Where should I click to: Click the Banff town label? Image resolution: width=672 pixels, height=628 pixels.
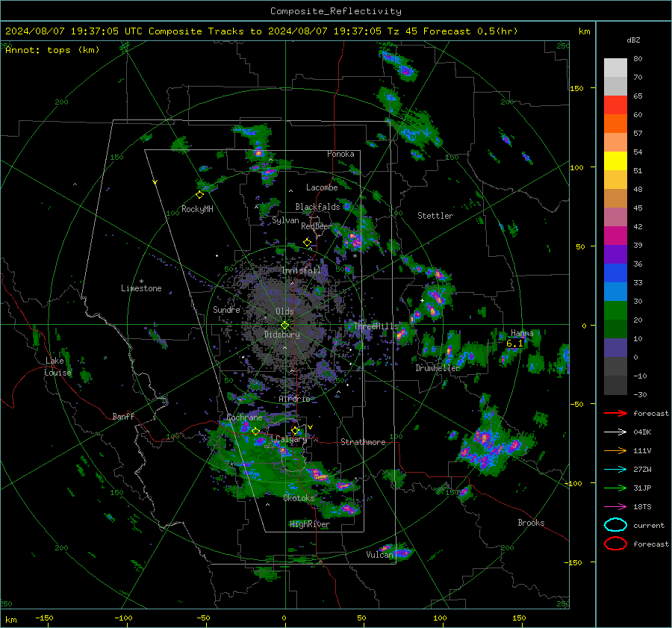(x=123, y=416)
